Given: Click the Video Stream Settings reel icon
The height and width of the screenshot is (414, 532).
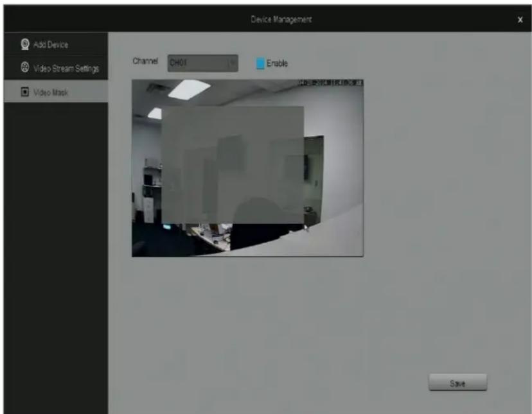Looking at the screenshot, I should tap(25, 67).
